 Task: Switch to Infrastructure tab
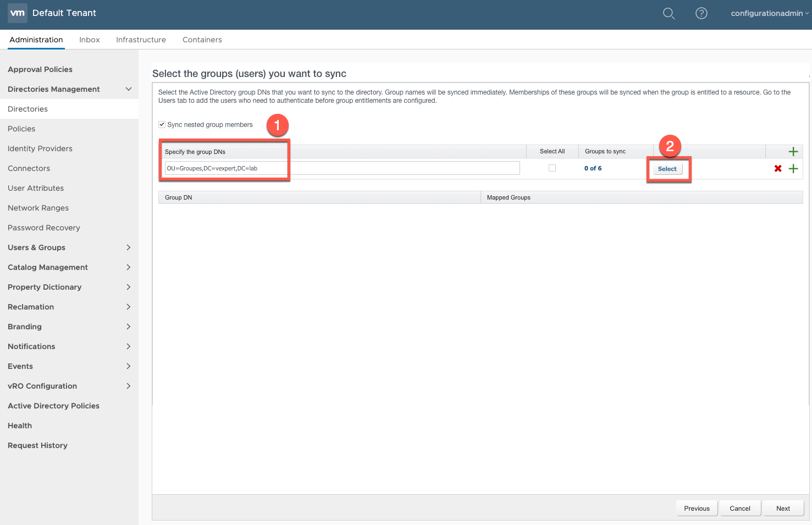pyautogui.click(x=141, y=40)
